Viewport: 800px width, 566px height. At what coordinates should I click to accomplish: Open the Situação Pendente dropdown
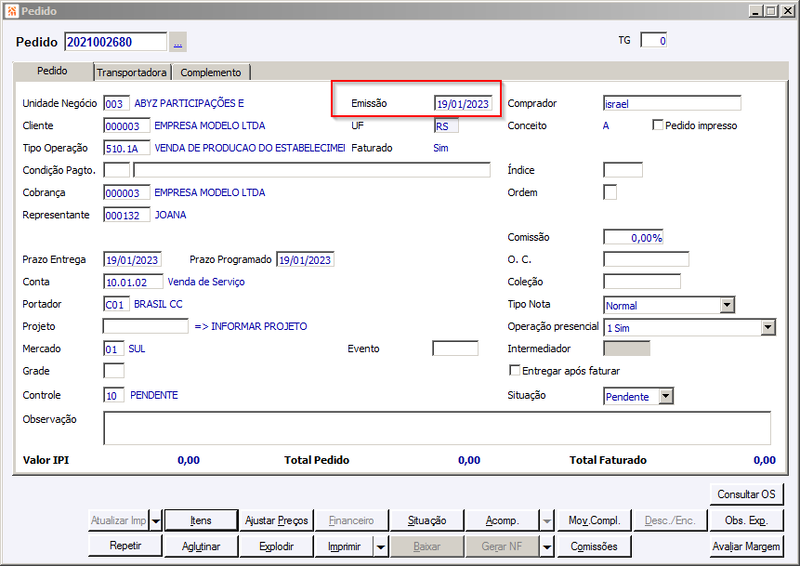(666, 397)
